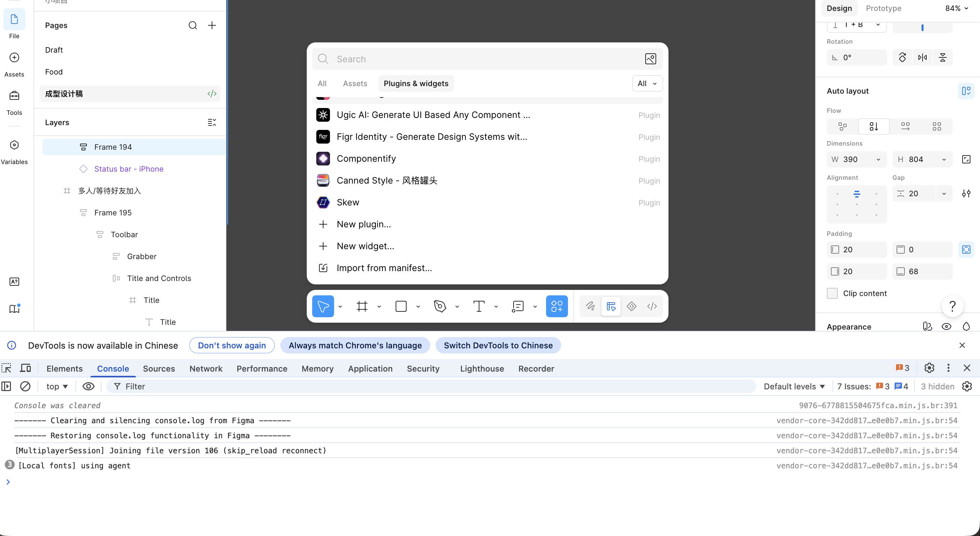The width and height of the screenshot is (980, 536).
Task: Open DevTools settings gear in tab bar
Action: click(929, 368)
